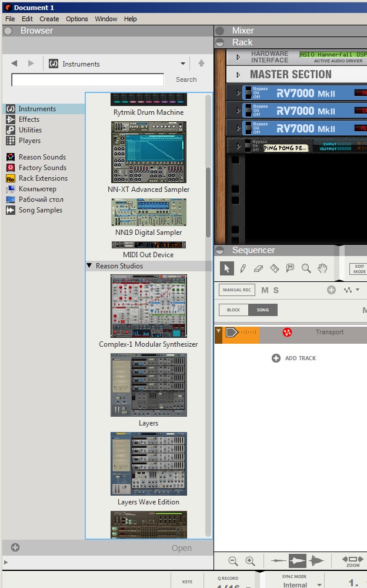Open the Create menu
Screen dimensions: 367x588
(x=49, y=19)
